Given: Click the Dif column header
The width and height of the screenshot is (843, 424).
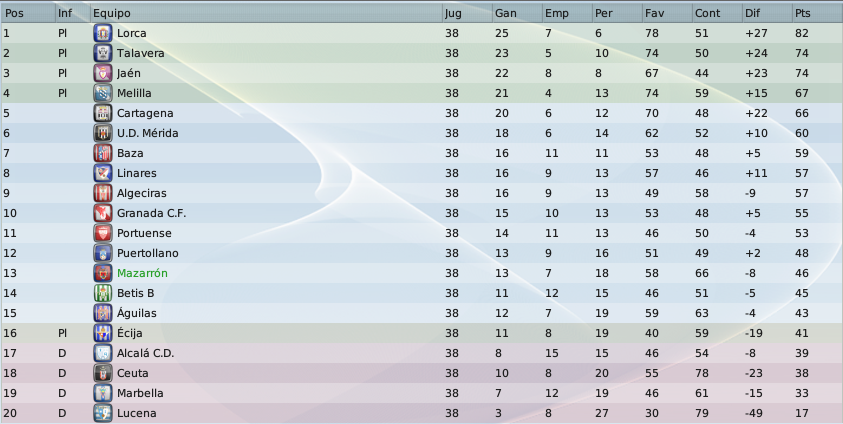Looking at the screenshot, I should [x=767, y=13].
